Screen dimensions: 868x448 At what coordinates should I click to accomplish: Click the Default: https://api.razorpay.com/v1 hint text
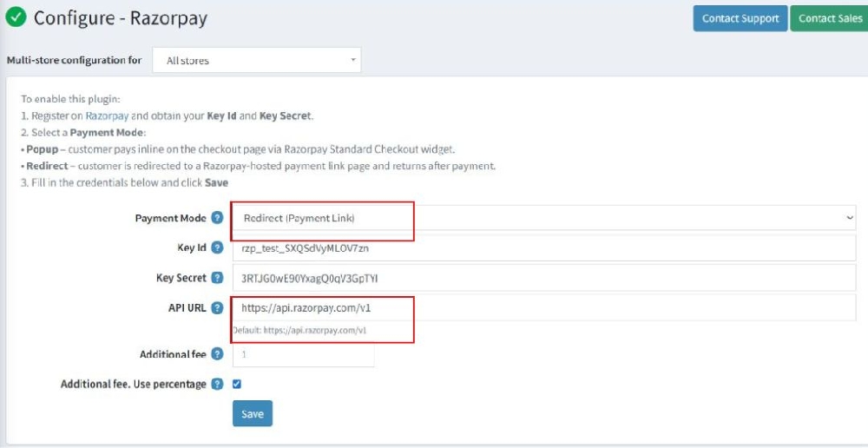click(299, 330)
